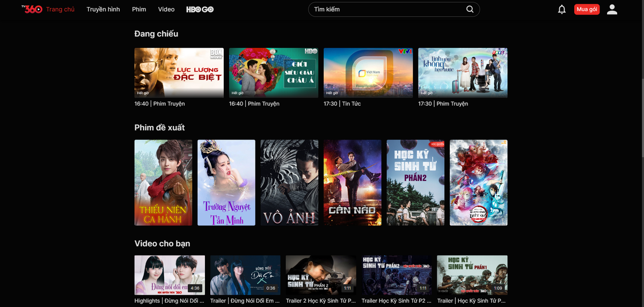Open the Cân Não movie poster
644x307 pixels.
click(x=353, y=182)
